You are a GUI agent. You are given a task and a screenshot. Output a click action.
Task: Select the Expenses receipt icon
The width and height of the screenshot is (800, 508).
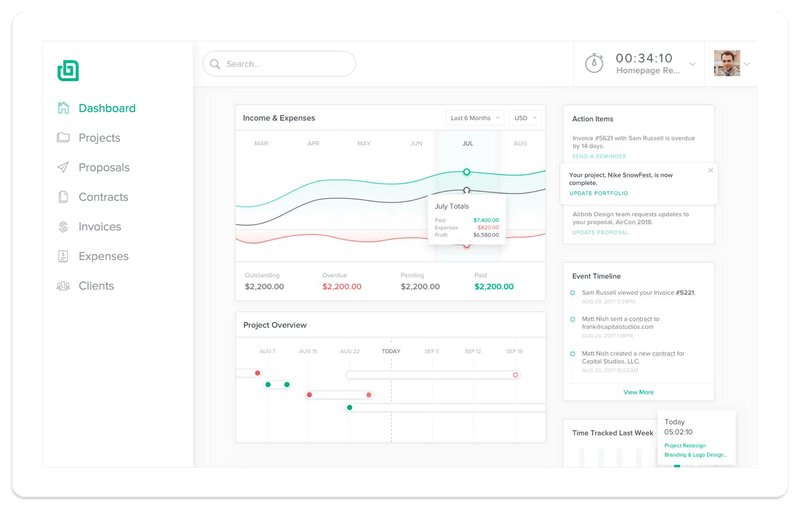pyautogui.click(x=63, y=256)
